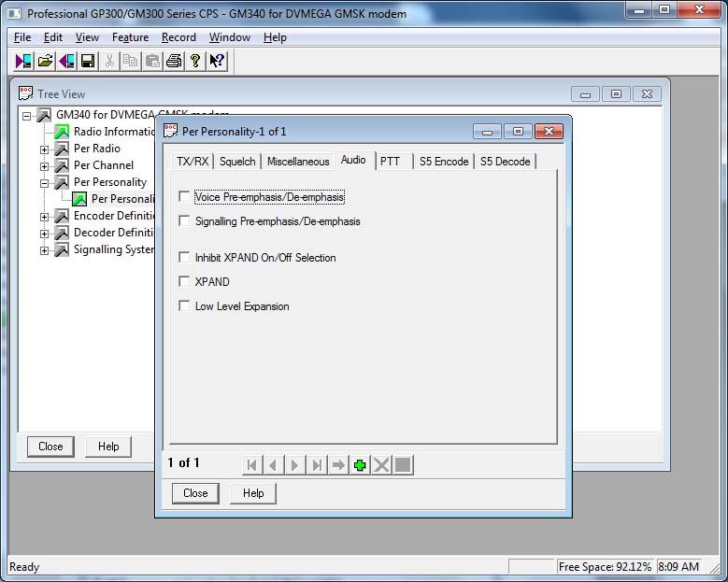This screenshot has height=582, width=728.
Task: Click the application icon in title bar
Action: 14,13
